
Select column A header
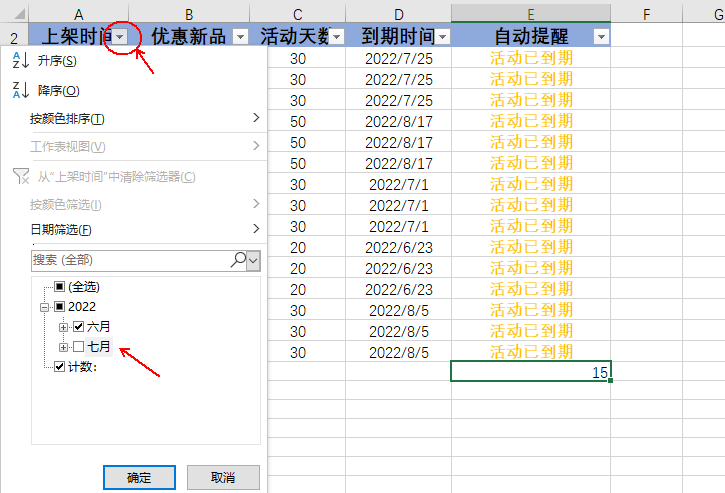(x=79, y=14)
